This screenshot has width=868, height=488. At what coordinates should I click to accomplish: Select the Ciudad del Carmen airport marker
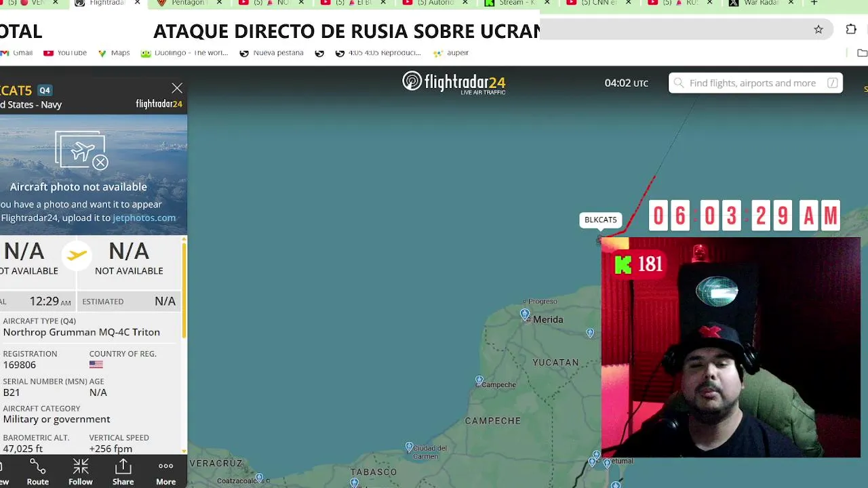click(409, 447)
